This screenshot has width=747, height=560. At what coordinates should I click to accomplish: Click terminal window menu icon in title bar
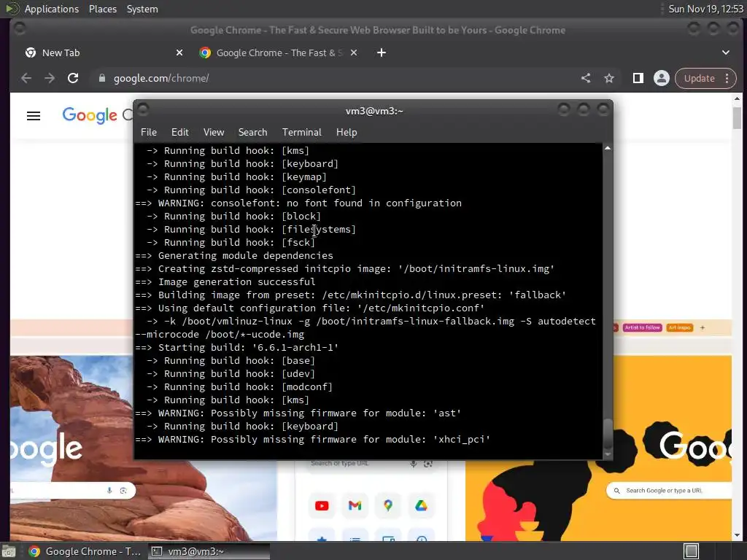click(143, 110)
